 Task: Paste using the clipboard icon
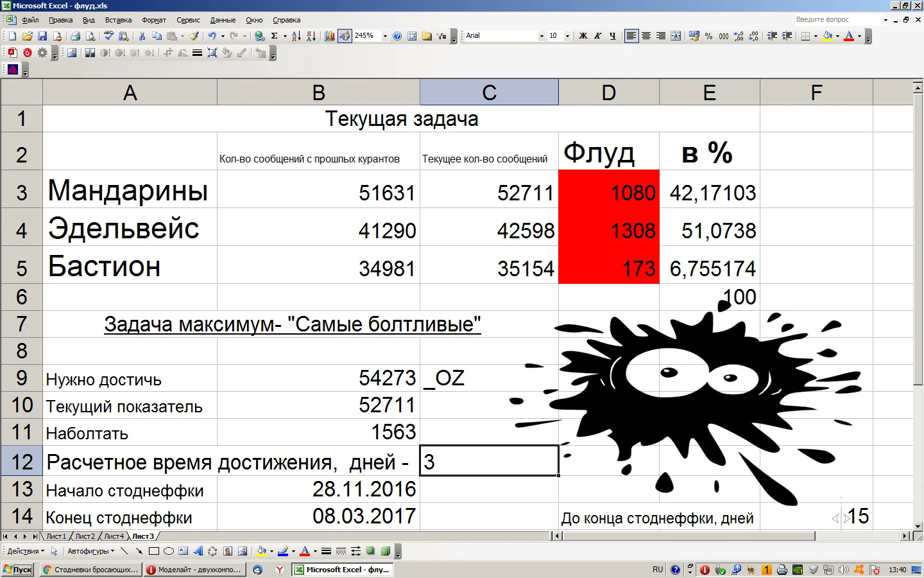(172, 36)
